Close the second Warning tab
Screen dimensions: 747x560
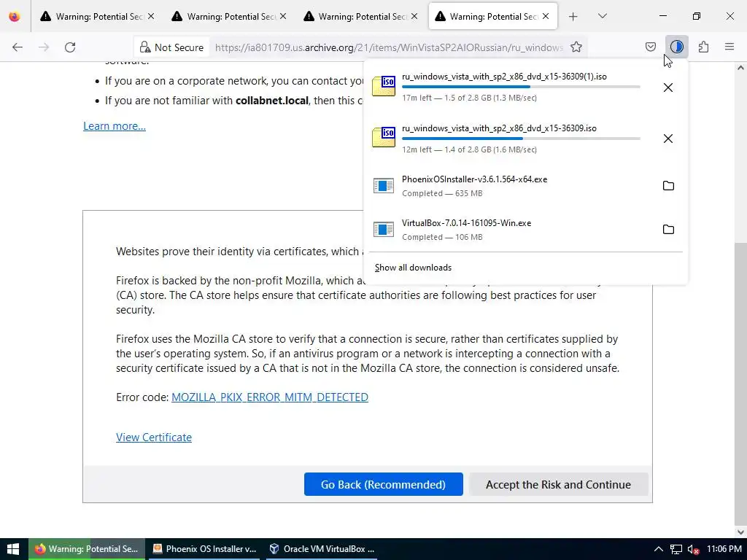[283, 16]
